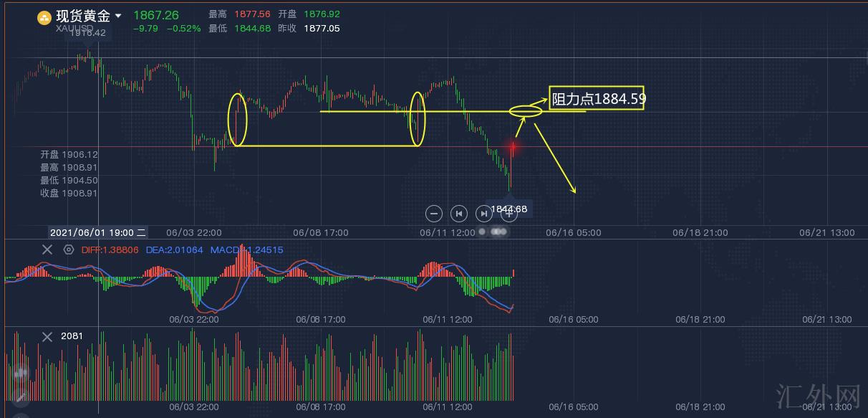Click the 最高 value 1877.56
Image resolution: width=868 pixels, height=418 pixels.
pos(254,14)
